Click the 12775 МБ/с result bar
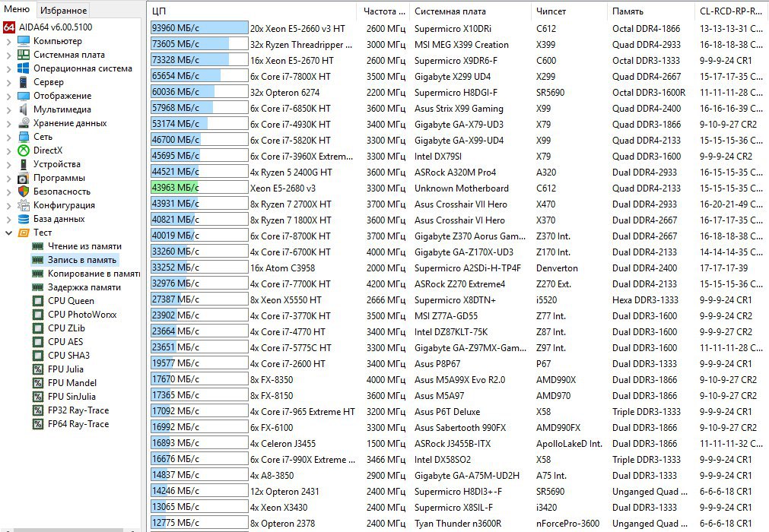This screenshot has height=532, width=769. tap(199, 523)
